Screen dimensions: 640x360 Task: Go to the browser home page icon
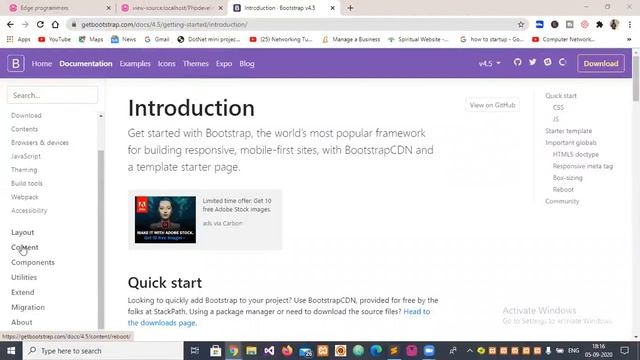[x=55, y=24]
